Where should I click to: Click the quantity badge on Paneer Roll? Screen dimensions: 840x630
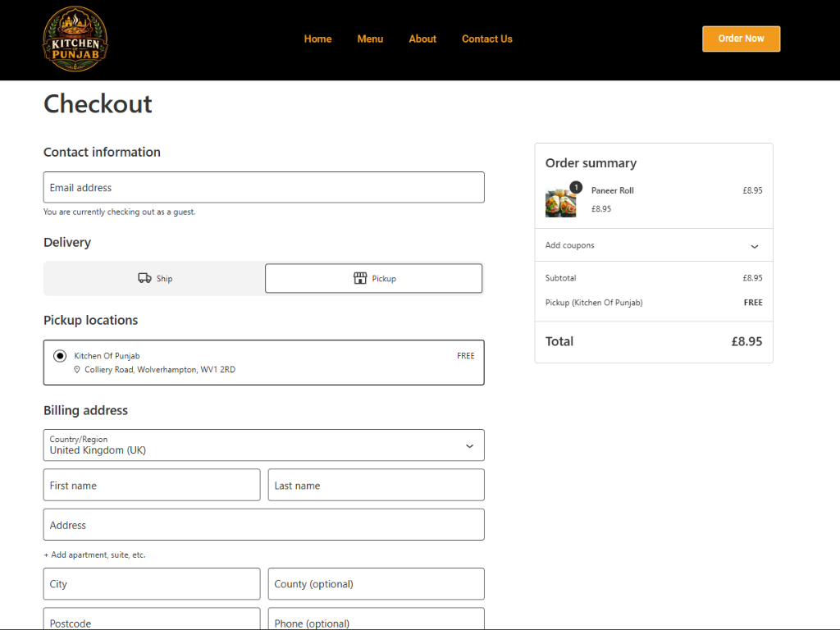576,187
